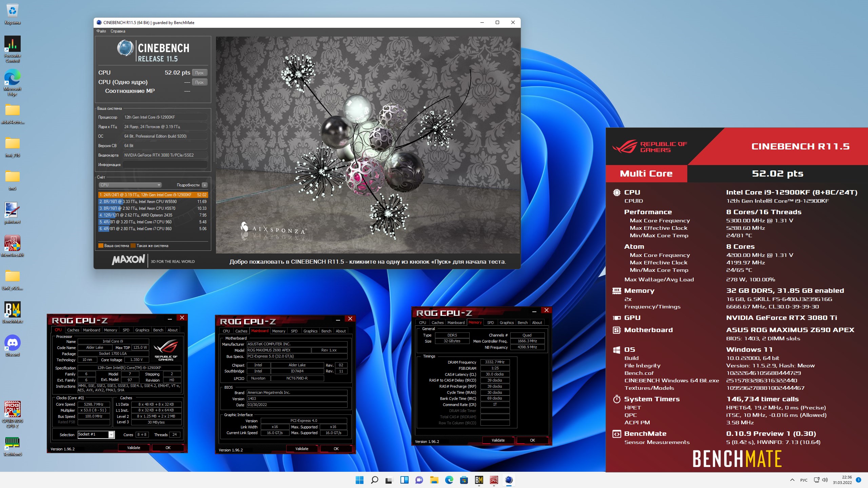This screenshot has height=488, width=868.
Task: Switch to Mainboard tab in right CPU-Z
Action: click(456, 323)
